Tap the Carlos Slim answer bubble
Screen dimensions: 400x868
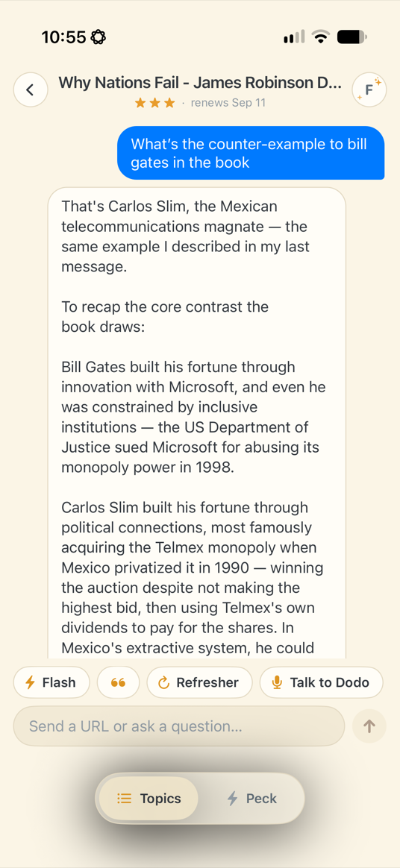pos(197,422)
